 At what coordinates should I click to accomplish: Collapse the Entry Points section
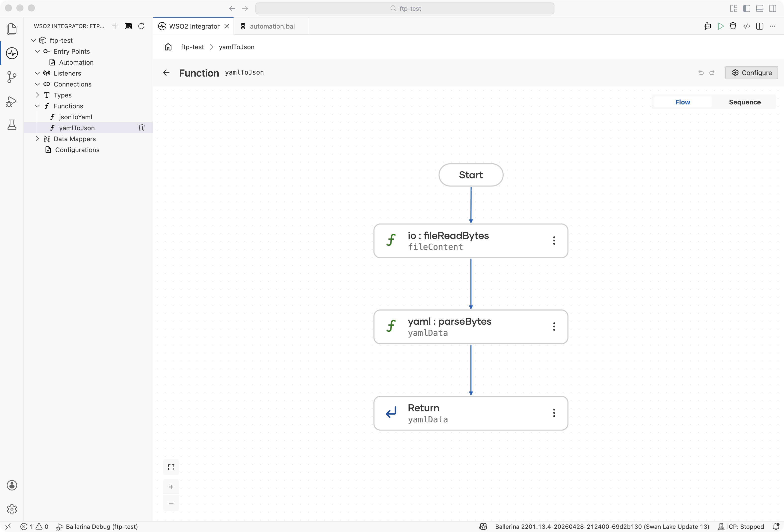tap(38, 51)
